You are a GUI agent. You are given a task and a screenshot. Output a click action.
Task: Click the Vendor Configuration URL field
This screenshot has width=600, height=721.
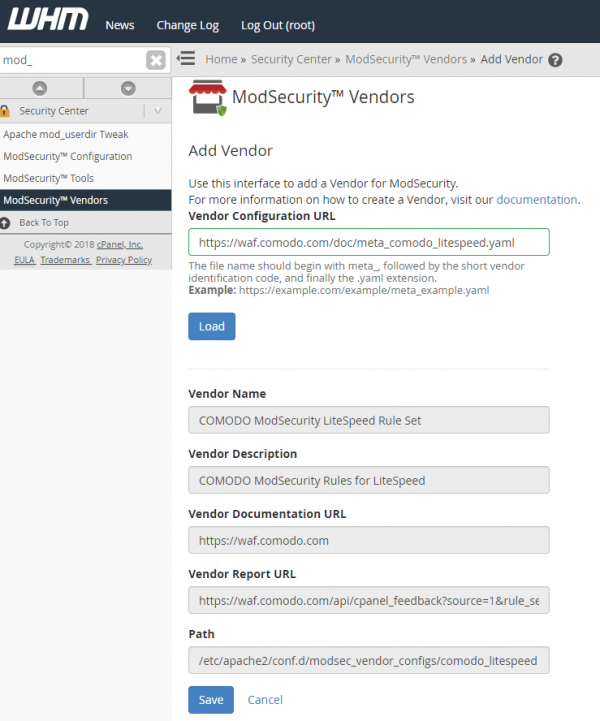(x=368, y=242)
